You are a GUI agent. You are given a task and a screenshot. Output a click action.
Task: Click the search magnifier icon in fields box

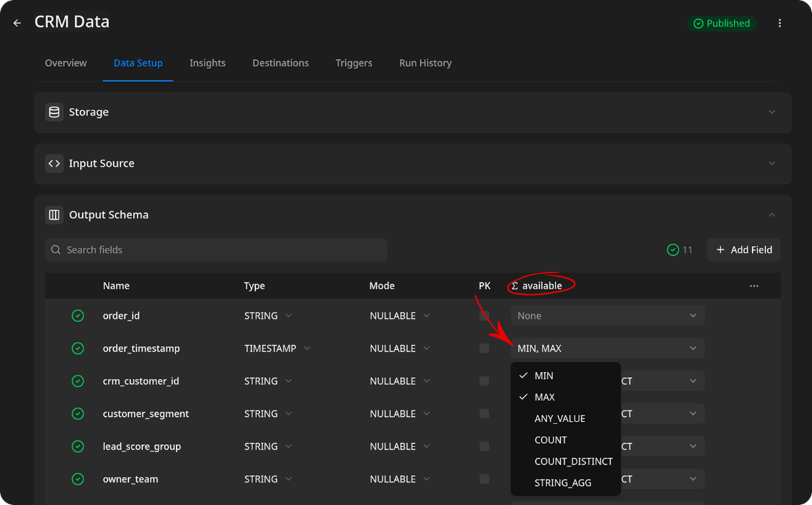pyautogui.click(x=57, y=250)
